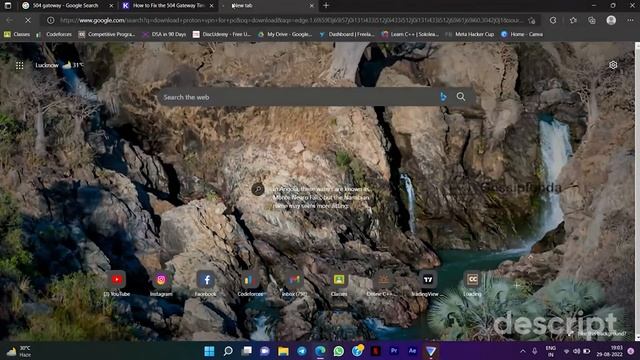
Task: Open the Lucknow weather widget
Action: (59, 65)
